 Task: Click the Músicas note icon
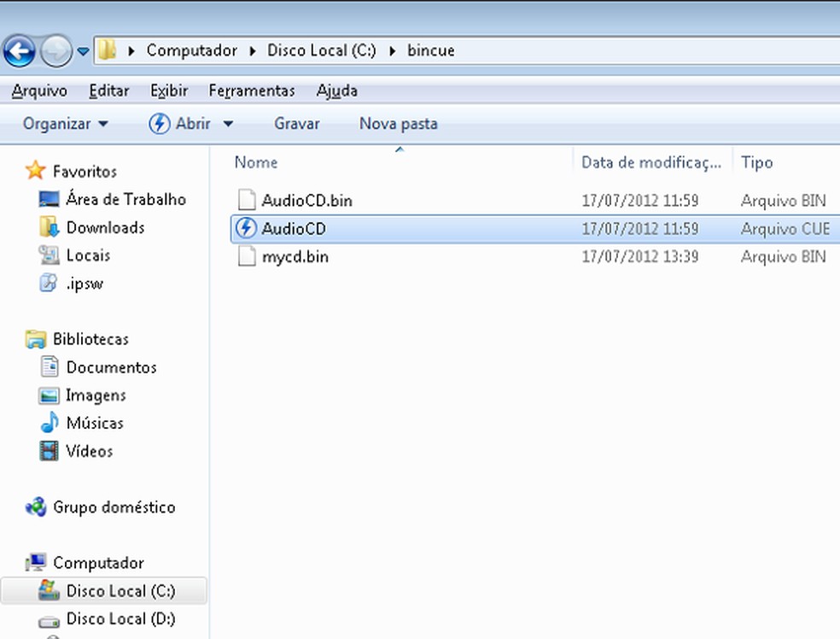50,422
